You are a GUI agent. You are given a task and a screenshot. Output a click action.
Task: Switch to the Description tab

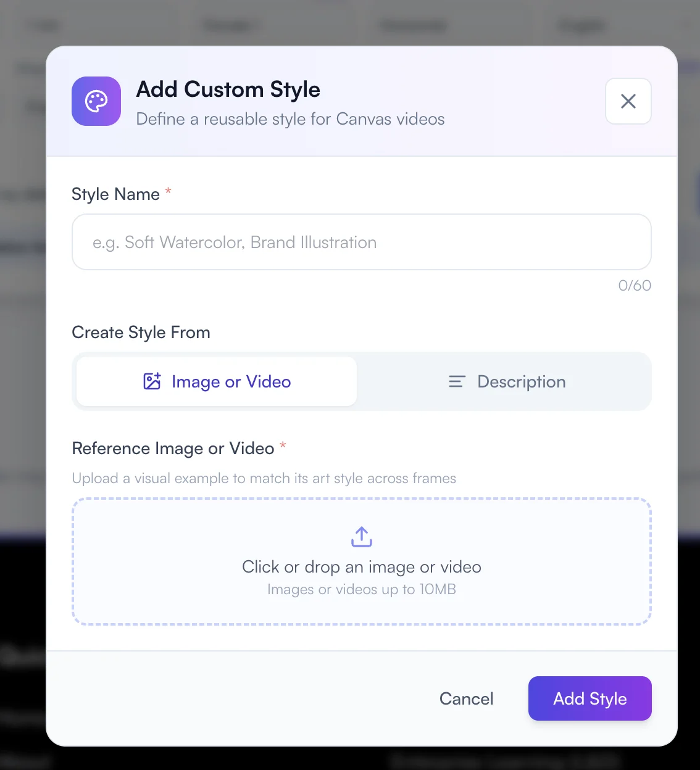tap(506, 381)
